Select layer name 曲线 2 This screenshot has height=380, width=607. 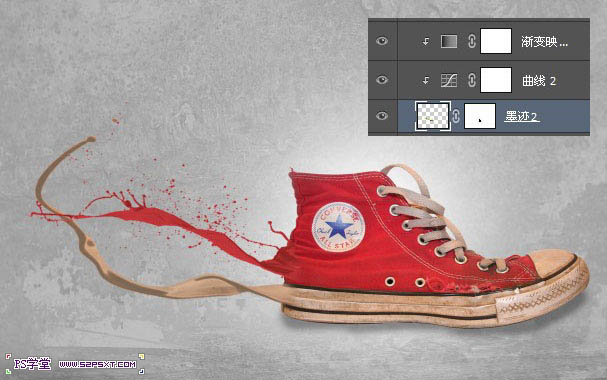click(x=539, y=80)
